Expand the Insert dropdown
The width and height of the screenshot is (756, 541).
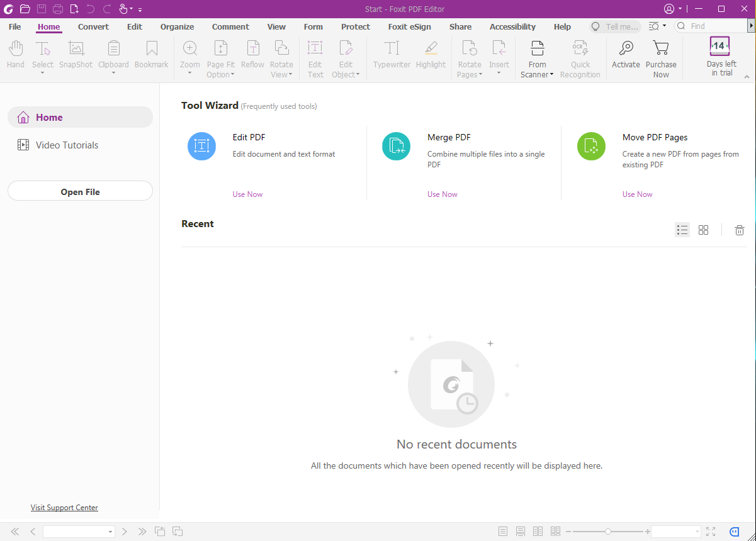[499, 73]
